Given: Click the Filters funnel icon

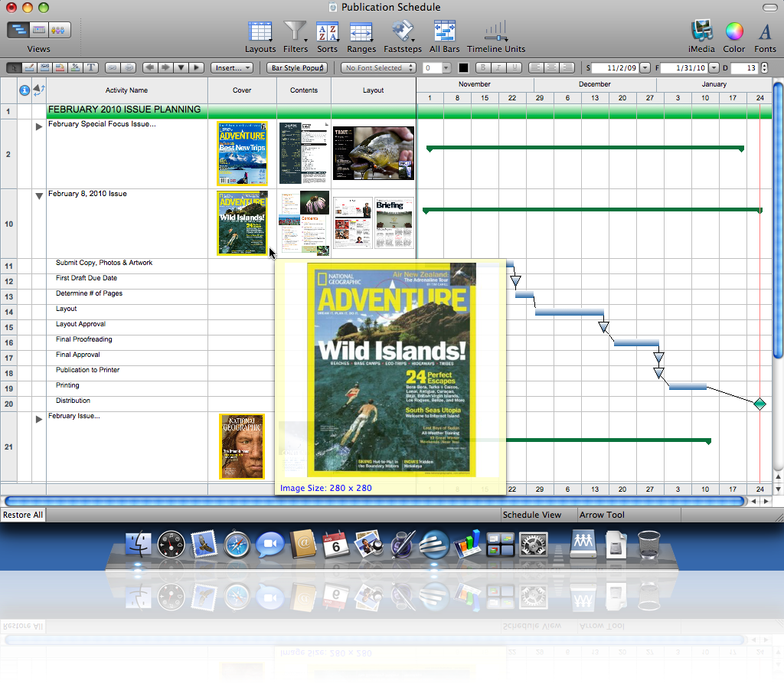Looking at the screenshot, I should coord(295,33).
